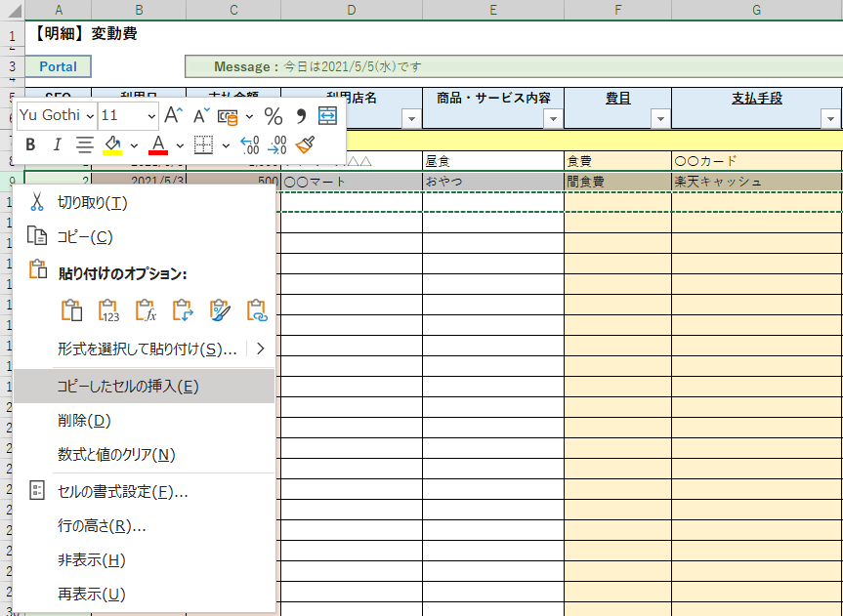Choose Paste Formatting option
843x616 pixels.
pyautogui.click(x=220, y=310)
